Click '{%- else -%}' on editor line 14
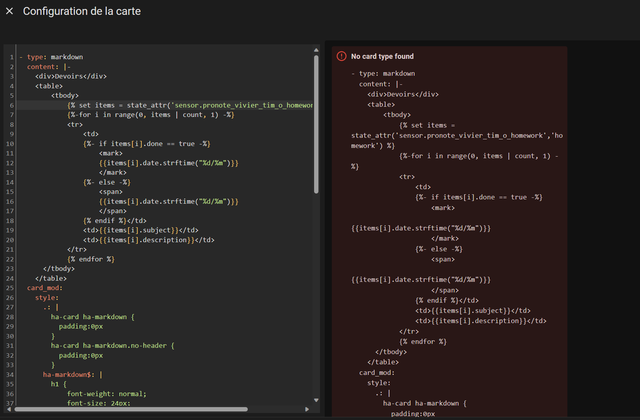 click(x=107, y=182)
